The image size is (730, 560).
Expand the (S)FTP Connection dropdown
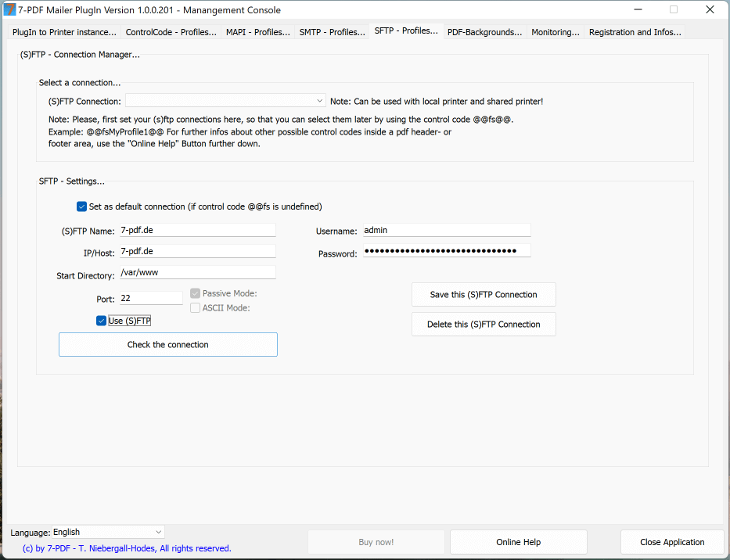click(320, 101)
